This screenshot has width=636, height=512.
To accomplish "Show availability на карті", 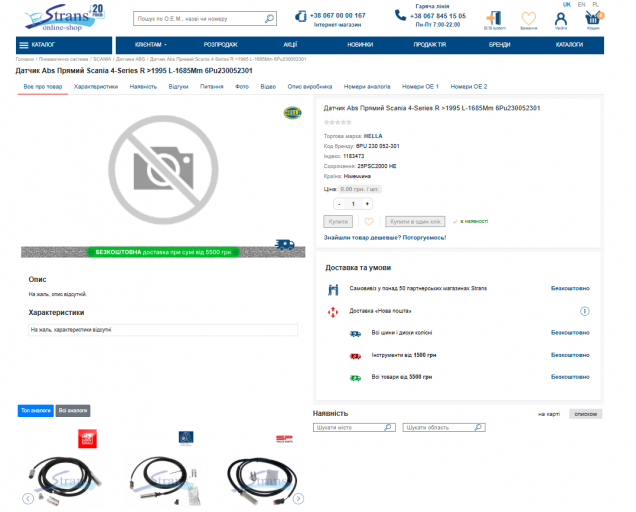I will 549,414.
